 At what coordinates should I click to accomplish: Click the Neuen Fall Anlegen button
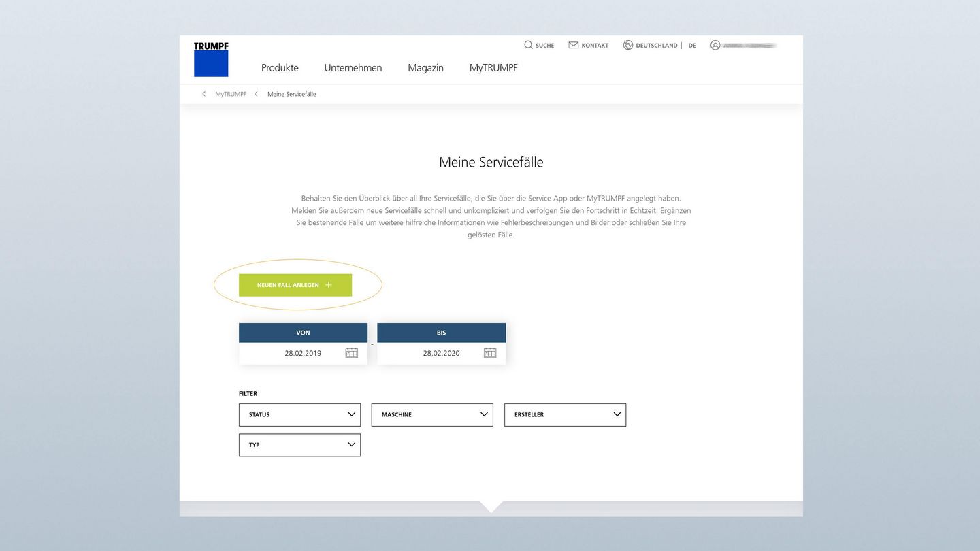pyautogui.click(x=295, y=285)
